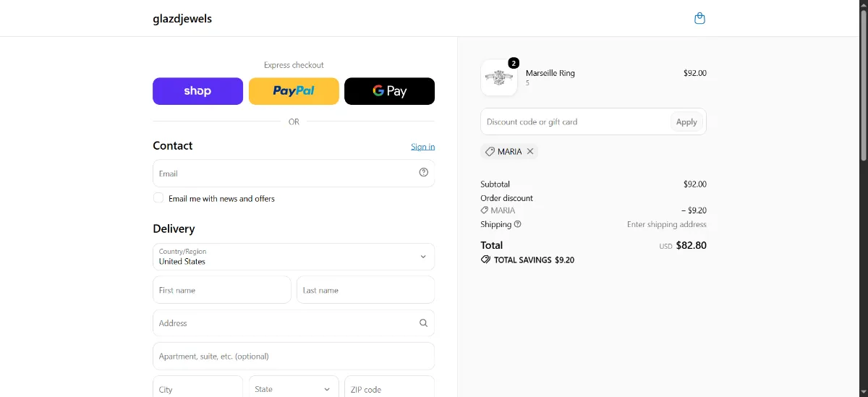Image resolution: width=868 pixels, height=397 pixels.
Task: Open the shopping bag cart icon
Action: 699,18
